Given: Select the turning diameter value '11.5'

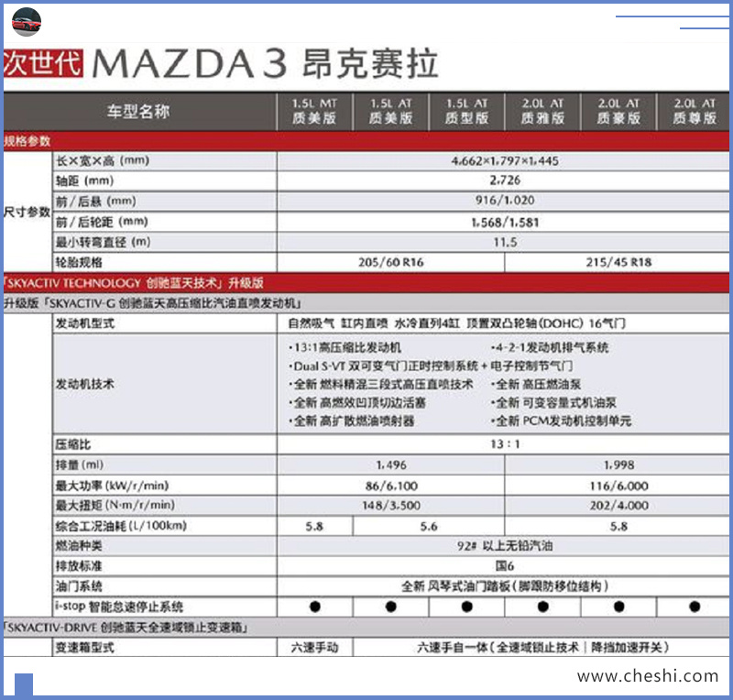Looking at the screenshot, I should click(x=505, y=242).
